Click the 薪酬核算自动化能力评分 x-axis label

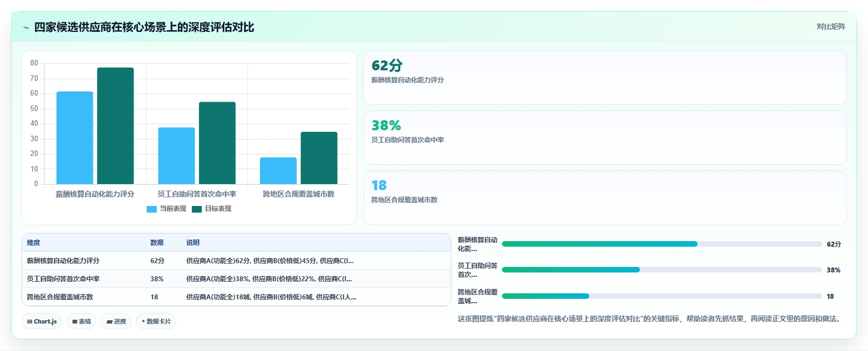(x=95, y=194)
